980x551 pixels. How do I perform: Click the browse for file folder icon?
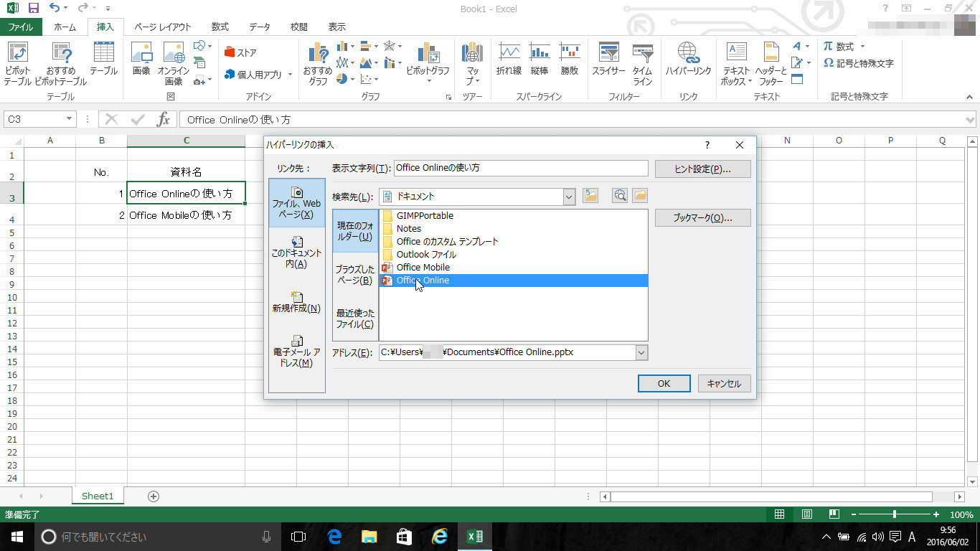point(639,196)
